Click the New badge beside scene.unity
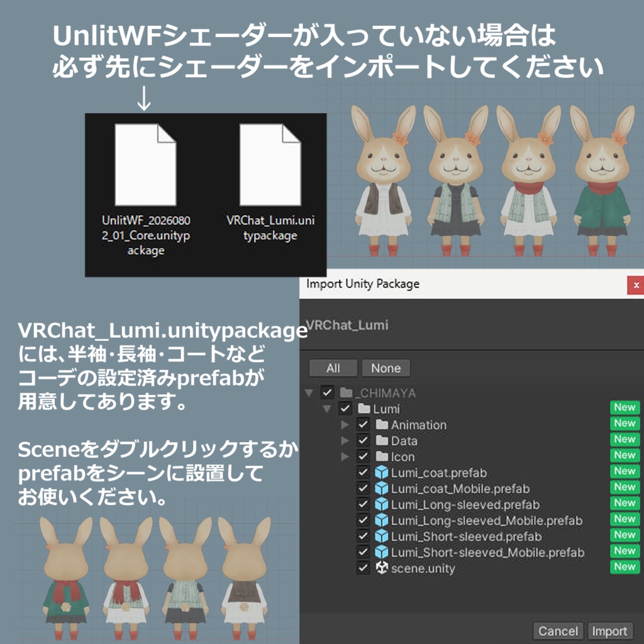This screenshot has width=644, height=644. click(x=625, y=567)
